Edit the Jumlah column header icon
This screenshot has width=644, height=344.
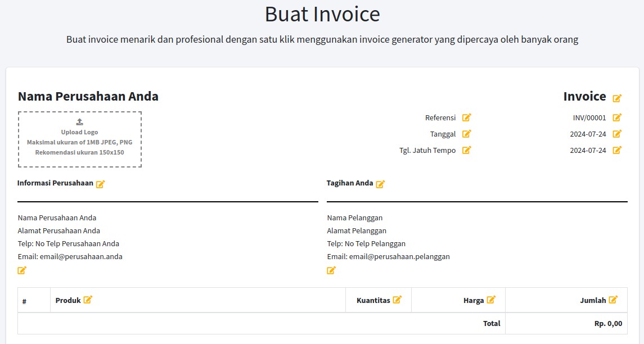(613, 300)
